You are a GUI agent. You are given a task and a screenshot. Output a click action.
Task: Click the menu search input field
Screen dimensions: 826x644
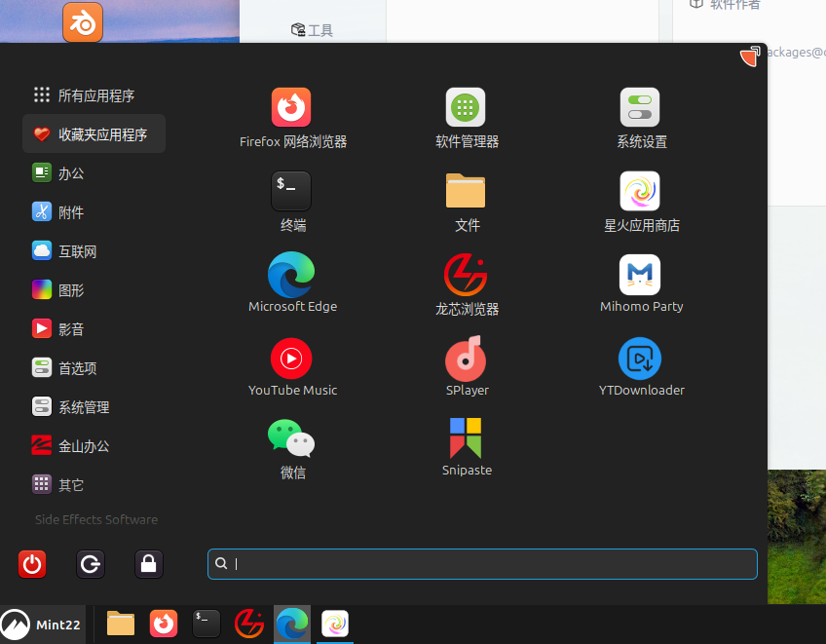[x=482, y=564]
